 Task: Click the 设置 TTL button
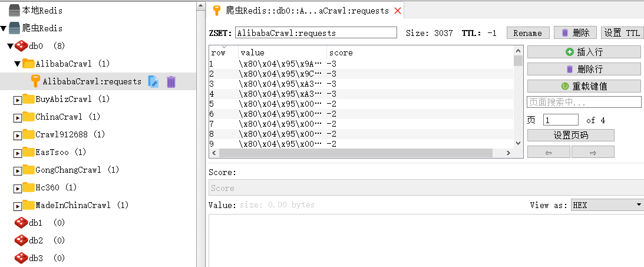coord(622,33)
